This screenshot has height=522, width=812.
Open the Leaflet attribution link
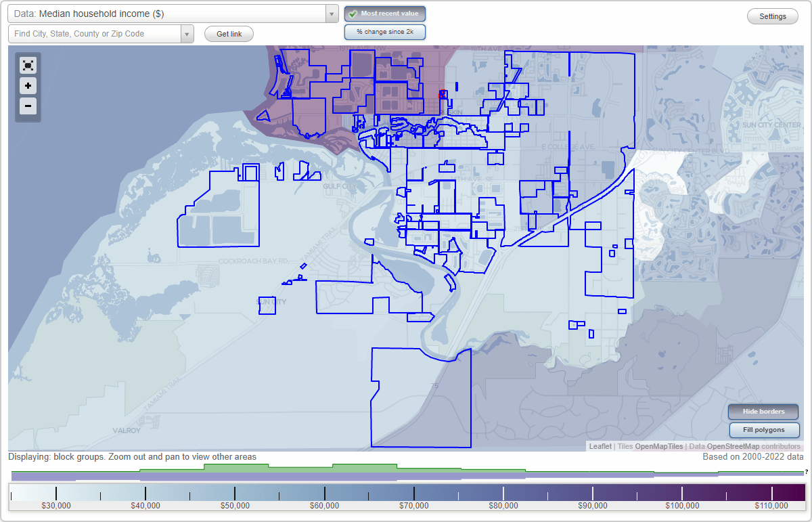pos(600,446)
